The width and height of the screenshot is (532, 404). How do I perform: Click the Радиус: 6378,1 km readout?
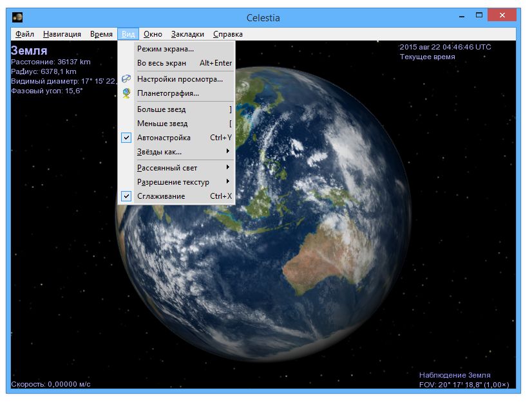pos(43,71)
